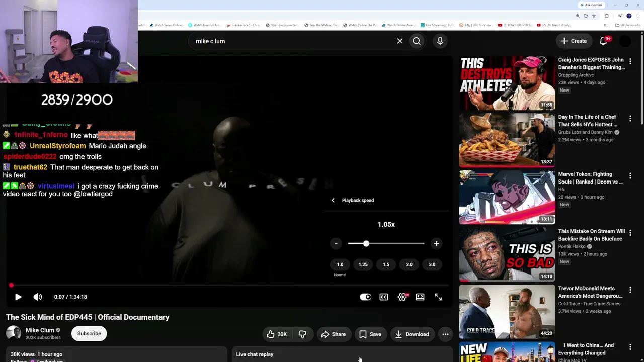
Task: Go back from the Playback speed menu
Action: (x=333, y=200)
